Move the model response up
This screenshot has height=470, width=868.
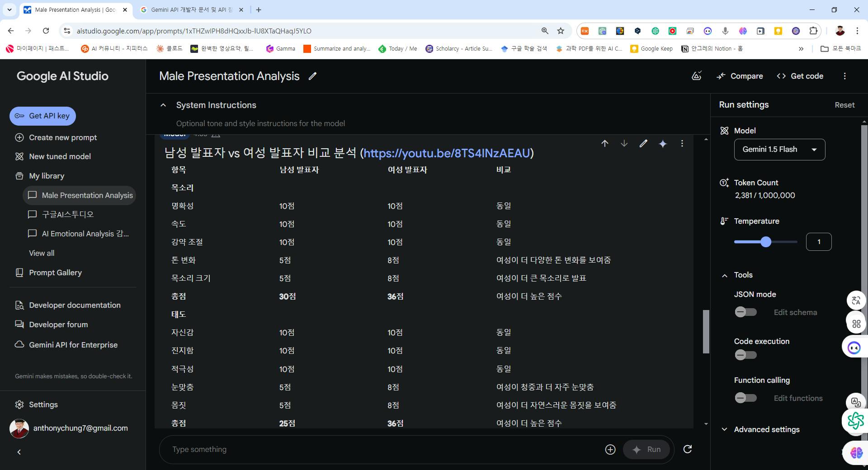pyautogui.click(x=605, y=144)
